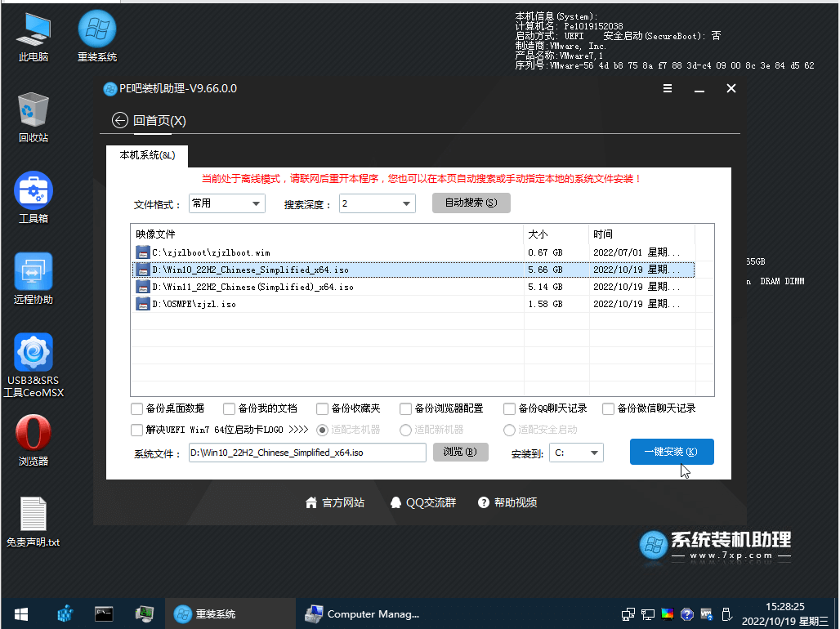Click the VM tools tray icon

point(707,614)
